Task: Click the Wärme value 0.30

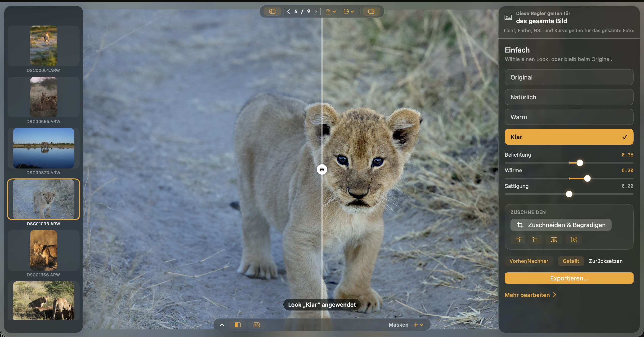Action: pyautogui.click(x=627, y=171)
